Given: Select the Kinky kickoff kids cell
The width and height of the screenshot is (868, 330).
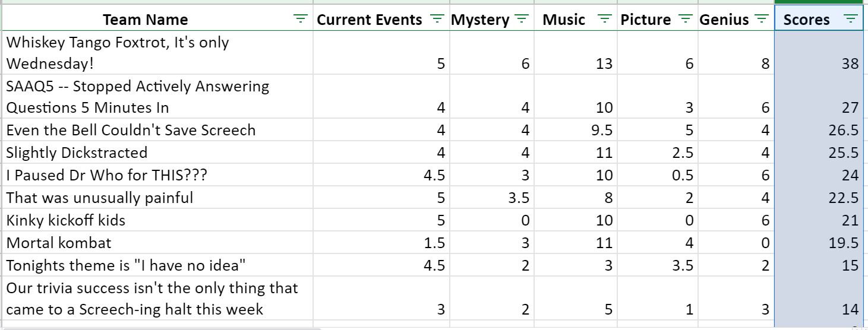Looking at the screenshot, I should (157, 220).
